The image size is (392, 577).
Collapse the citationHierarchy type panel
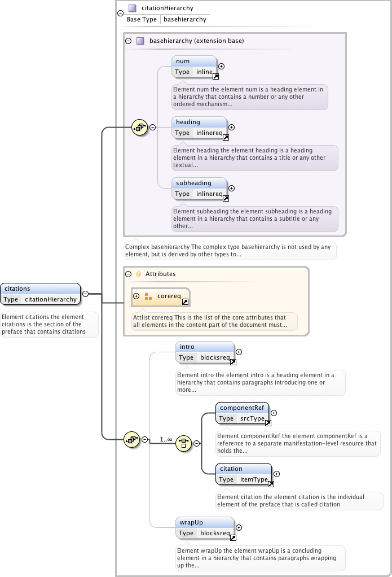(120, 13)
